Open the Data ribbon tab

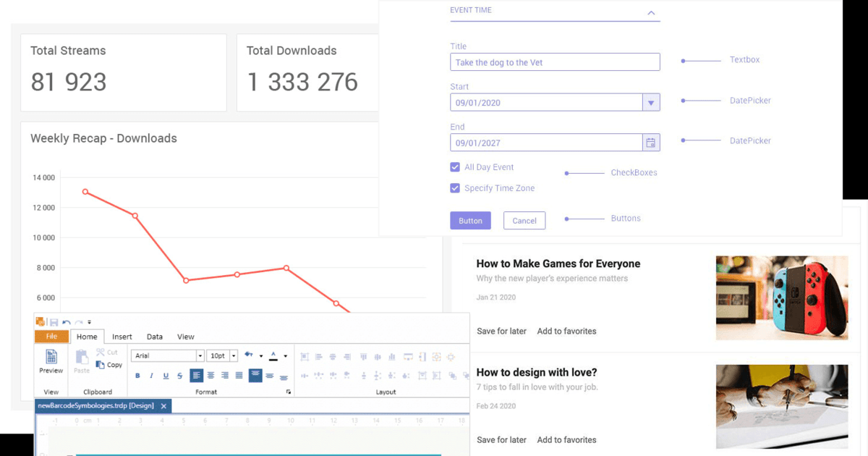click(155, 337)
